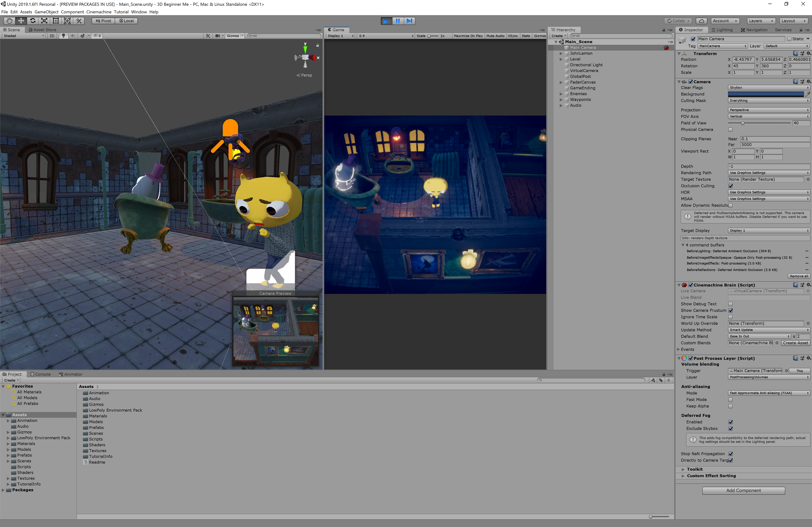Screen dimensions: 812x527
Task: Open the Tag MainCamera dropdown
Action: click(722, 46)
